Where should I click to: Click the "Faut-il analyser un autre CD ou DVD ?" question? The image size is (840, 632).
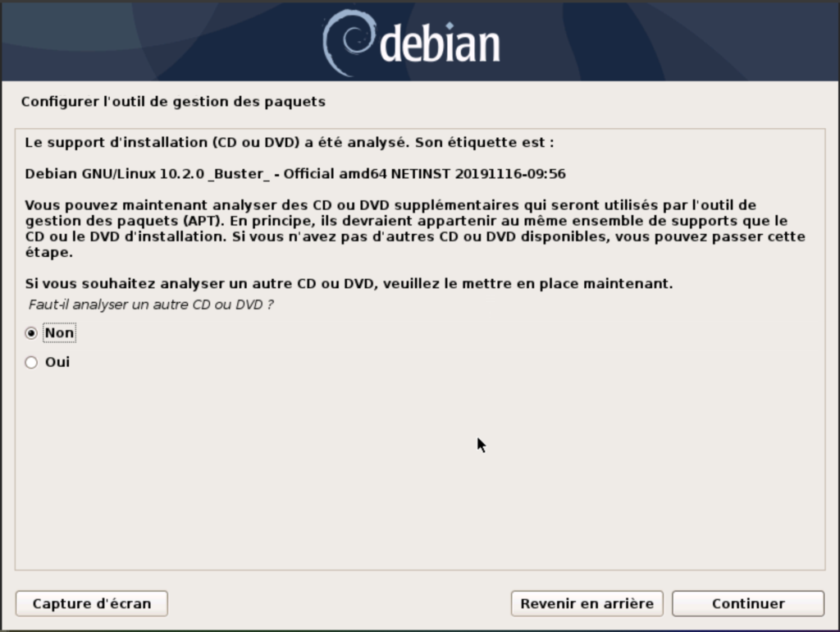point(151,305)
